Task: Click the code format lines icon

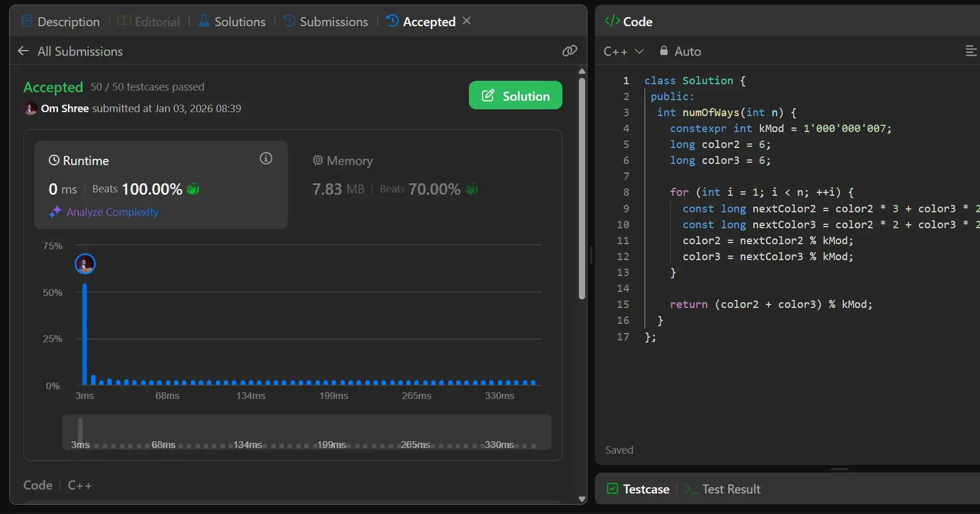Action: [971, 51]
